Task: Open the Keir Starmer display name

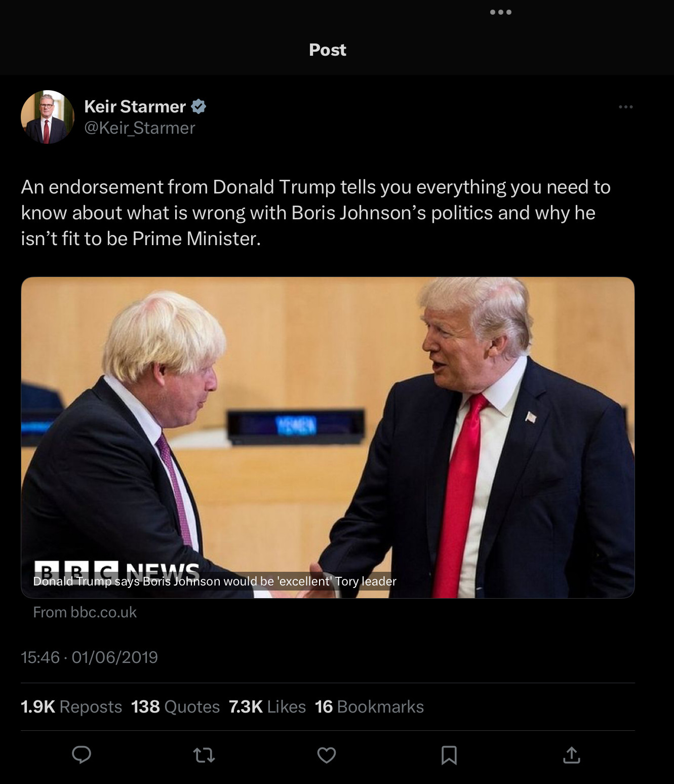Action: point(135,106)
